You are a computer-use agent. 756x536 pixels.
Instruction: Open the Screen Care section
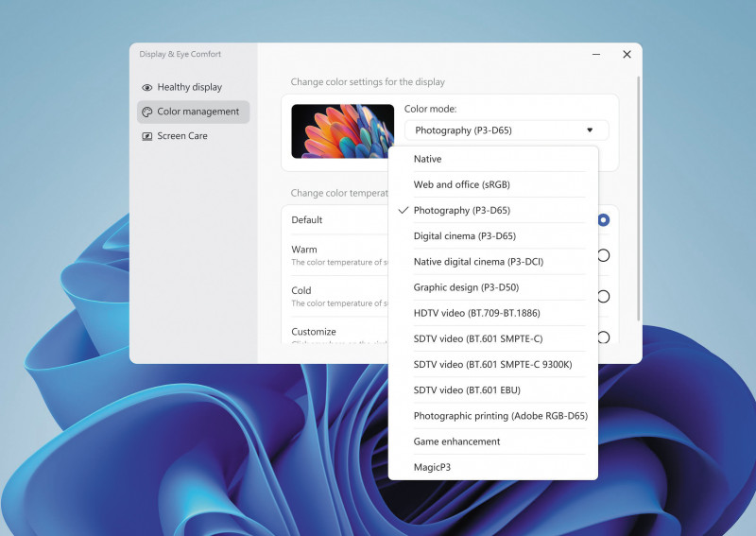pos(181,136)
